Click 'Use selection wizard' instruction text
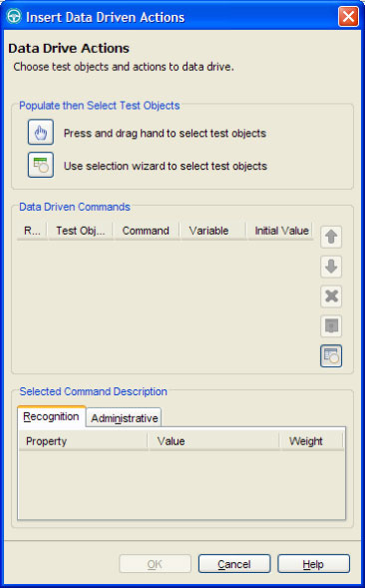Screen dimensions: 365x588 point(166,166)
